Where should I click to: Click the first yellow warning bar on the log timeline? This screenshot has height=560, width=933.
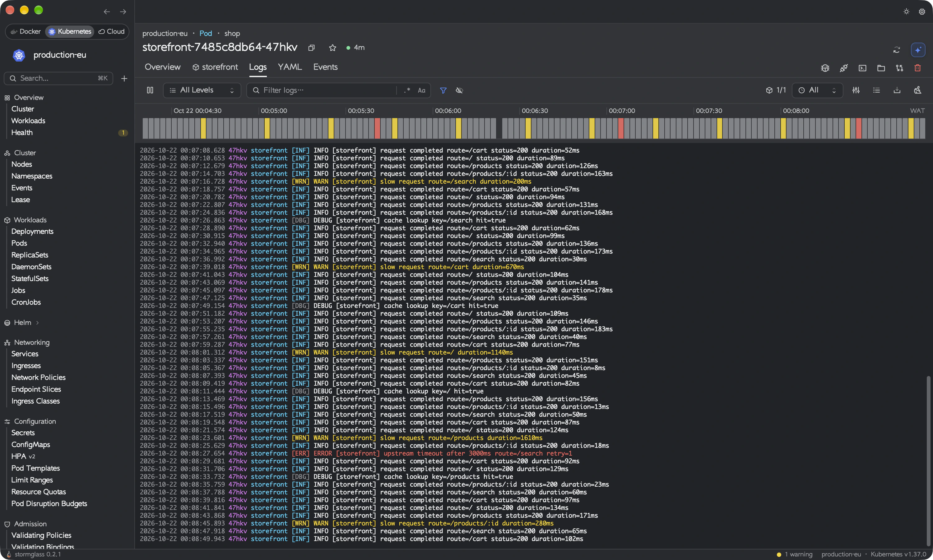(x=203, y=128)
